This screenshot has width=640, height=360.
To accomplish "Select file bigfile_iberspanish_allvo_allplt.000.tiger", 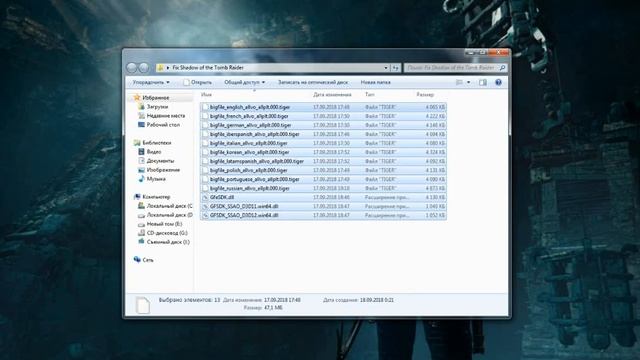I will 323,134.
